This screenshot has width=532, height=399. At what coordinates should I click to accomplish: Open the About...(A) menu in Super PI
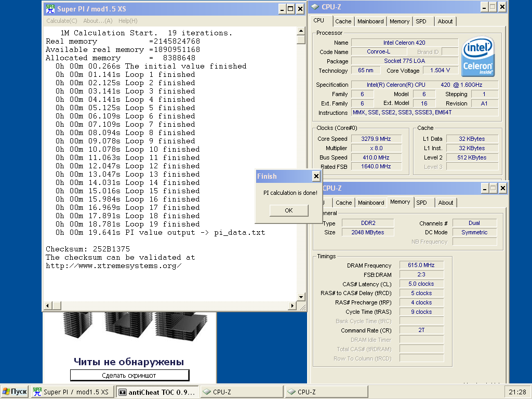tap(98, 21)
